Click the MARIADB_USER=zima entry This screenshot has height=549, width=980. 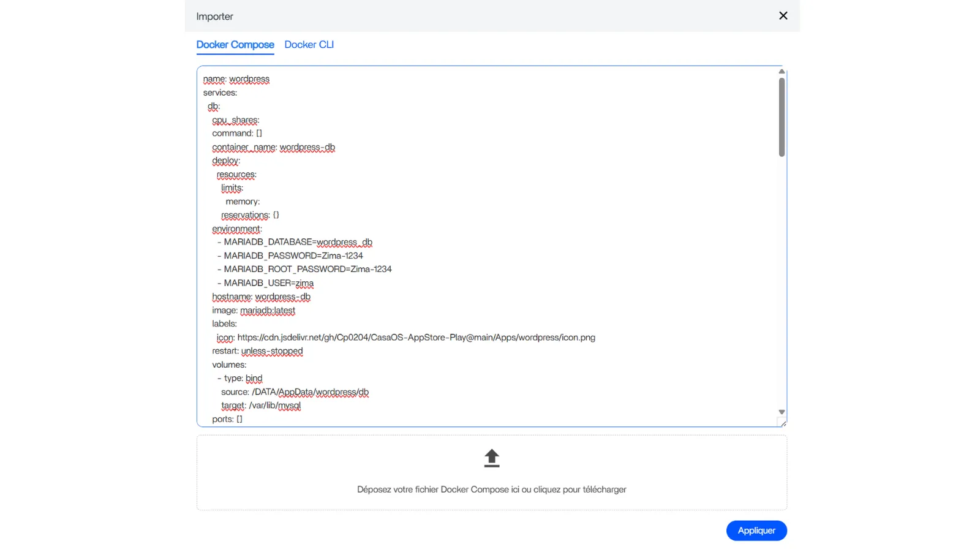(x=268, y=283)
